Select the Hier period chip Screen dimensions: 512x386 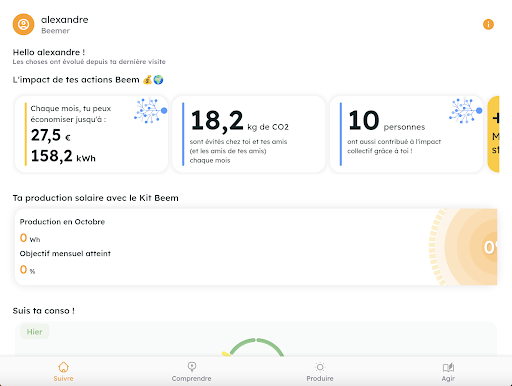(x=34, y=332)
